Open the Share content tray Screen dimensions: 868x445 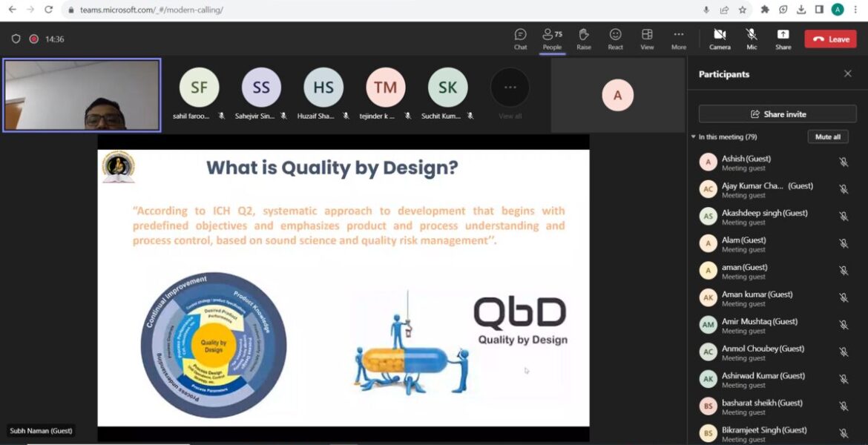coord(783,39)
